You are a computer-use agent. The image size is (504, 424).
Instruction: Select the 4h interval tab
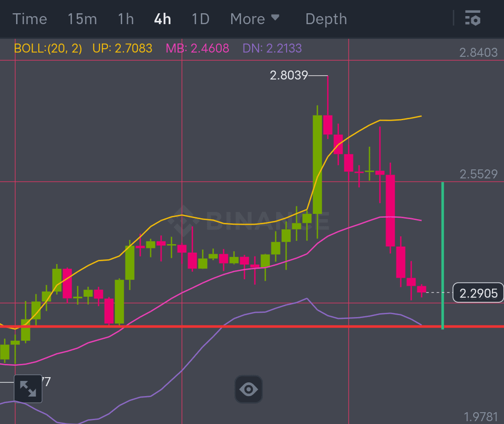coord(162,19)
